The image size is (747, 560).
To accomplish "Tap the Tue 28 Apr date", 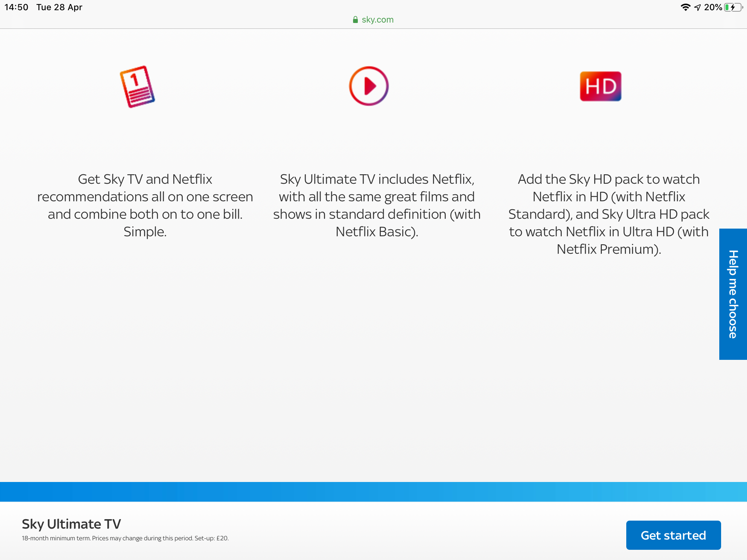I will [59, 7].
